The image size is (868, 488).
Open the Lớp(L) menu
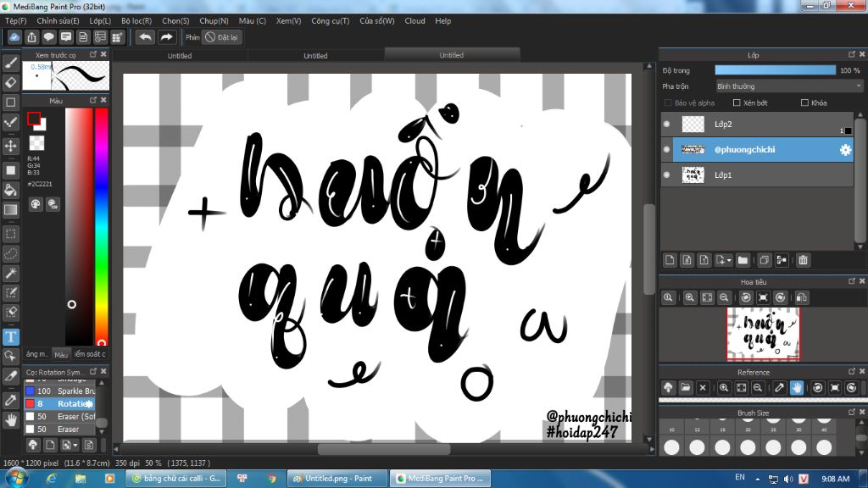coord(100,21)
